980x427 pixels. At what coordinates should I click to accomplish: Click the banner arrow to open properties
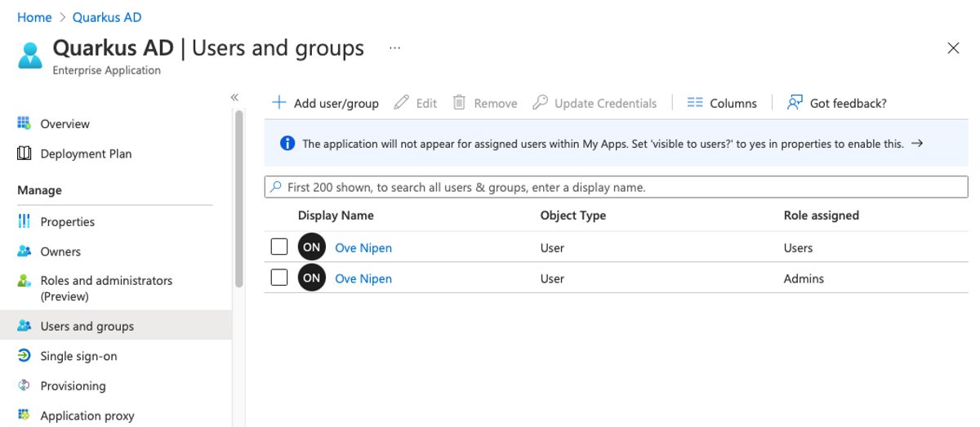click(917, 144)
